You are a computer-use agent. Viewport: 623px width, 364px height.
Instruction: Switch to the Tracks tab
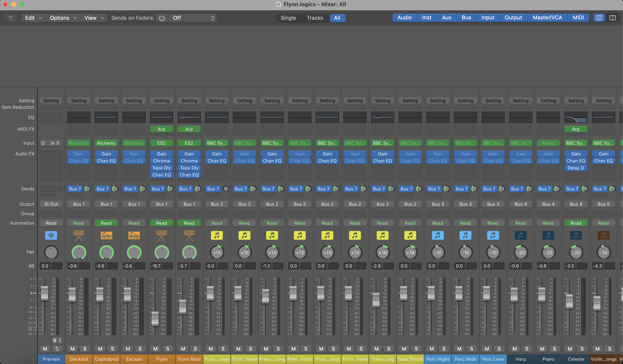pyautogui.click(x=315, y=18)
